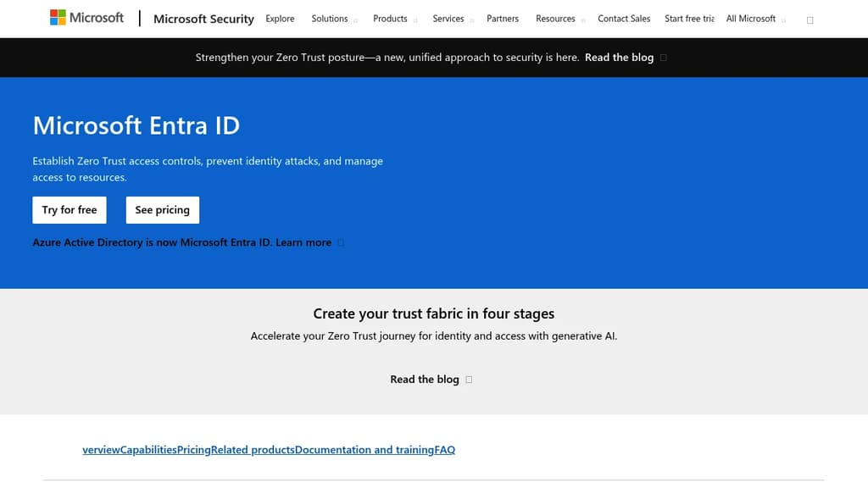Expand the Services dropdown
The width and height of the screenshot is (868, 488).
[453, 19]
